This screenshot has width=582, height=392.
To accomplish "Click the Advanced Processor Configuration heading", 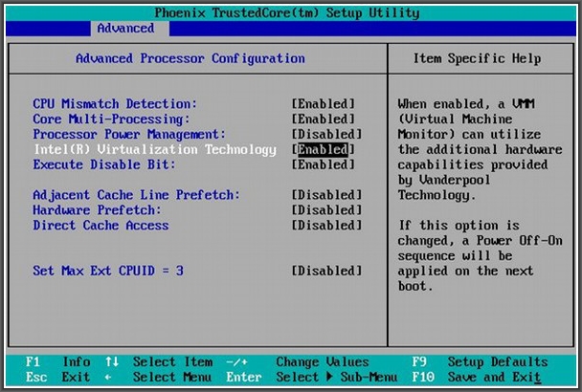I will [190, 58].
